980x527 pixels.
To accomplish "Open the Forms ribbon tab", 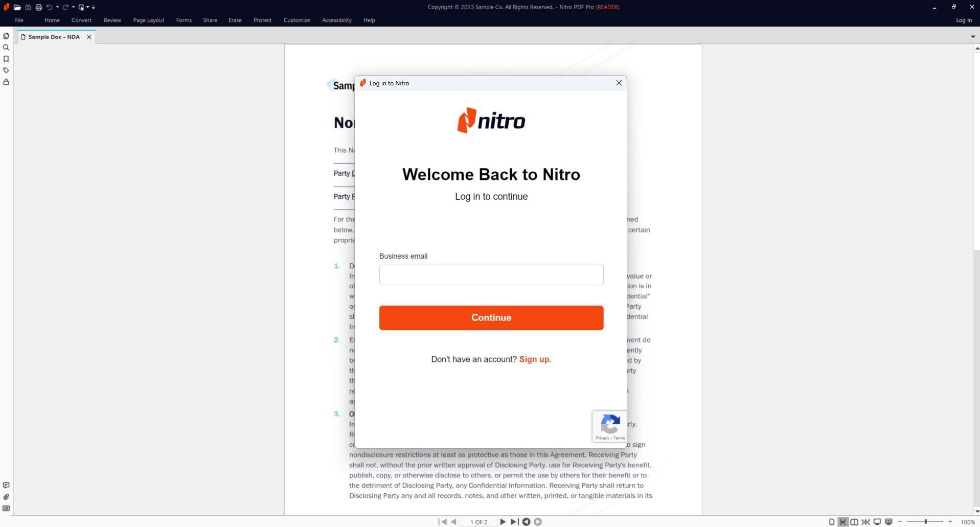I will pyautogui.click(x=184, y=20).
